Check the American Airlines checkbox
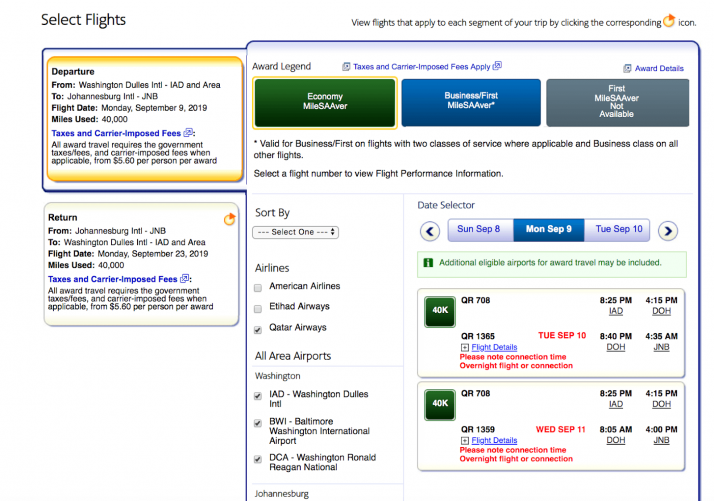The width and height of the screenshot is (714, 501). click(259, 287)
